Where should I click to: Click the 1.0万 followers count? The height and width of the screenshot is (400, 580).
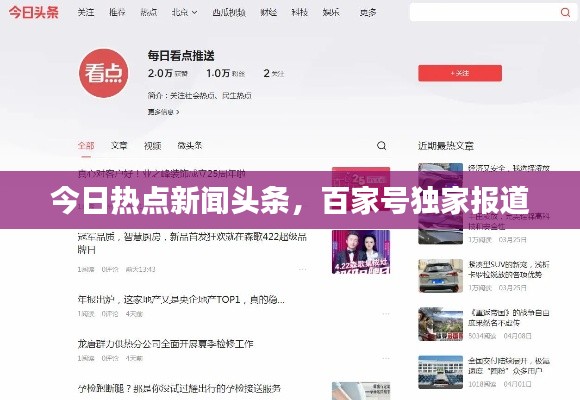(x=225, y=73)
